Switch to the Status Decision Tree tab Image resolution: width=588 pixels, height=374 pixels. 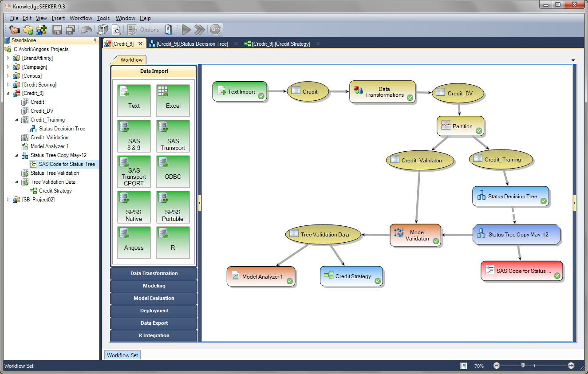(193, 43)
